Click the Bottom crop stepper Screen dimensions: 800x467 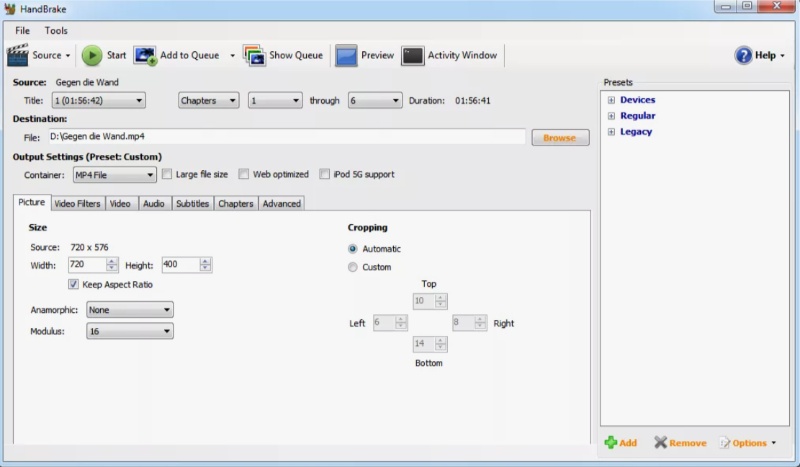tap(441, 344)
